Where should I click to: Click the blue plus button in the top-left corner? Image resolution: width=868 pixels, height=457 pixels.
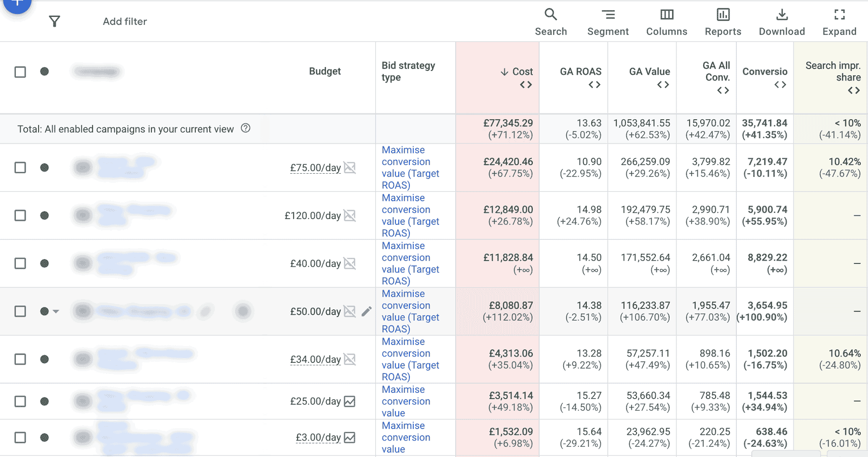click(17, 4)
